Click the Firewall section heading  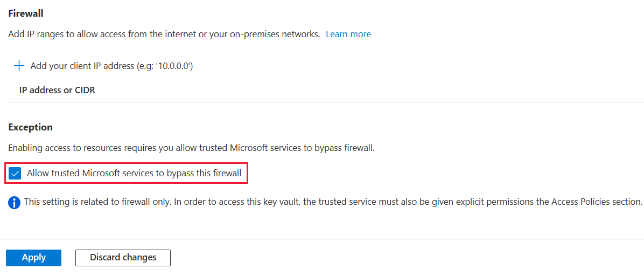(x=26, y=13)
